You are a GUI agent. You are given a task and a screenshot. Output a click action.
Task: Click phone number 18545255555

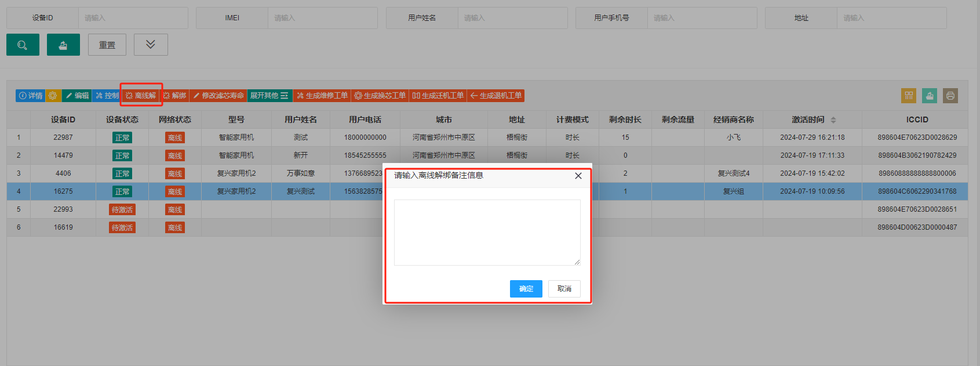(365, 155)
